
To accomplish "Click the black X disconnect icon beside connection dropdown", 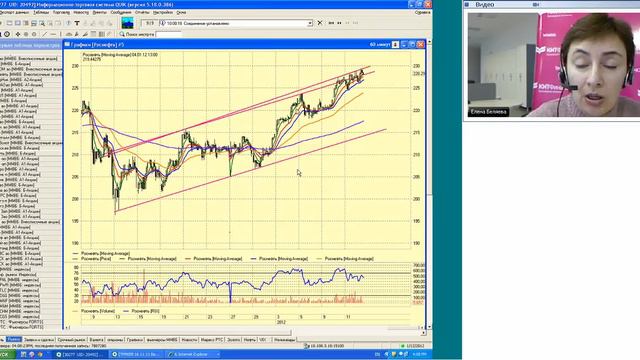I will (320, 23).
